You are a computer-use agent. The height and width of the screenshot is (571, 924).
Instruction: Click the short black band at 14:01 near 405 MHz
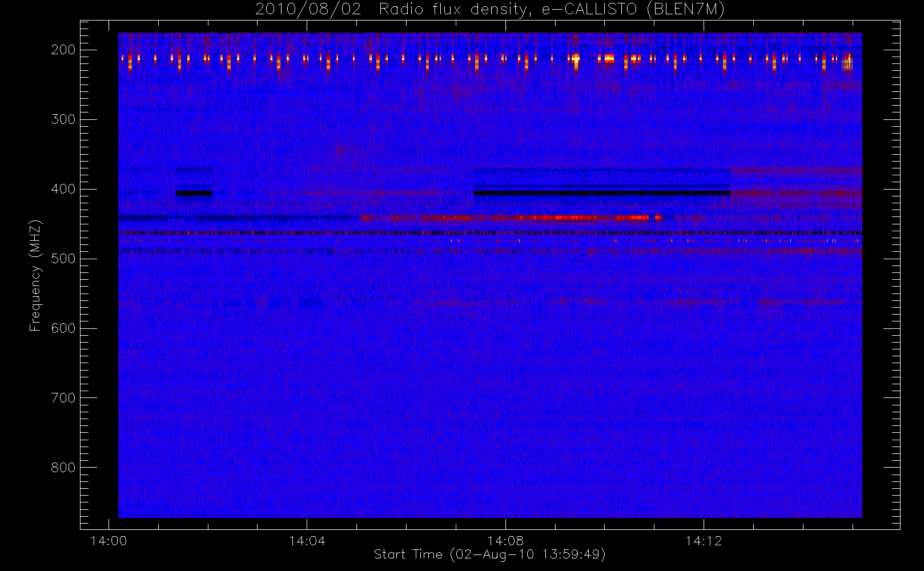tap(194, 194)
